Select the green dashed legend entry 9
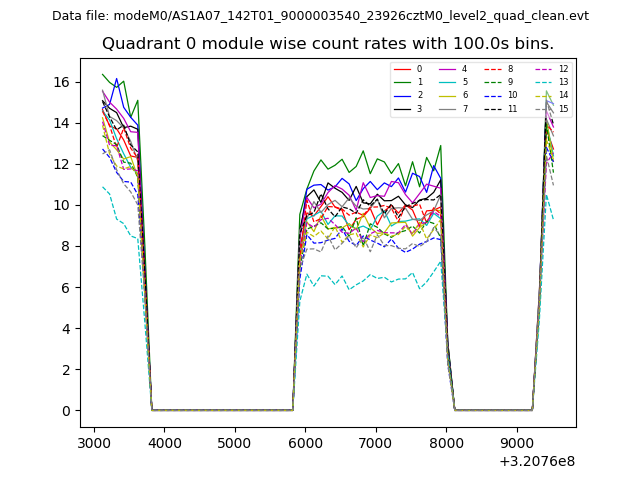 tap(492, 82)
